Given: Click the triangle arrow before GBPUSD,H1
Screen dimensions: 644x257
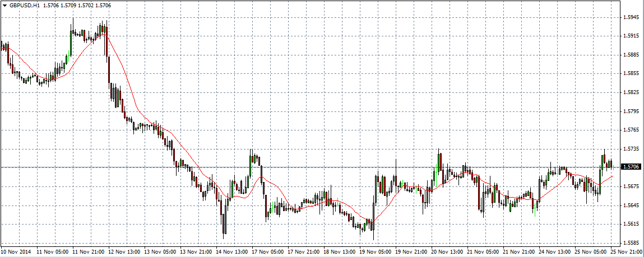Looking at the screenshot, I should pyautogui.click(x=4, y=5).
